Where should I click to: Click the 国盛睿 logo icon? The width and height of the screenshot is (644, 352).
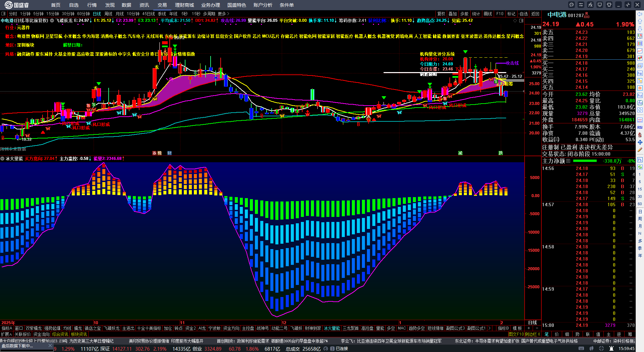[8, 5]
